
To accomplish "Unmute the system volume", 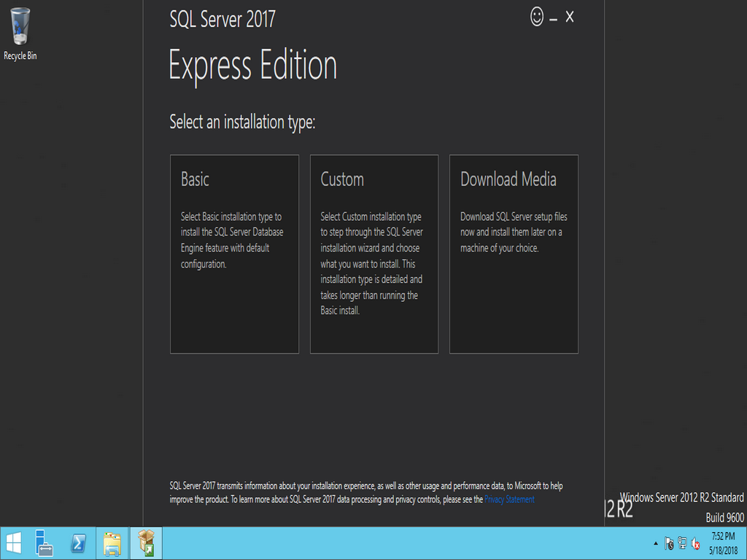I will pyautogui.click(x=694, y=543).
